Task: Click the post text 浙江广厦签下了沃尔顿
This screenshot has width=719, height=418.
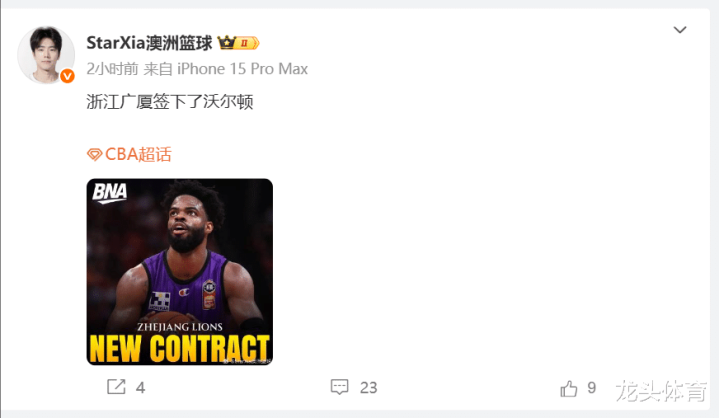Action: point(170,102)
